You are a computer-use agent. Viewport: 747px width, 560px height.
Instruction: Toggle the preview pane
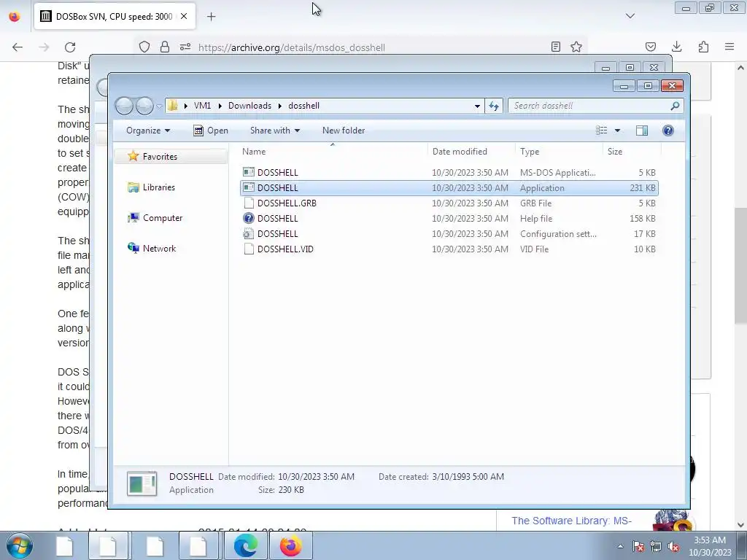click(642, 131)
